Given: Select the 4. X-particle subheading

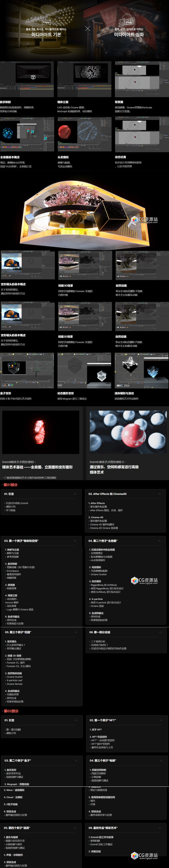Looking at the screenshot, I should [x=96, y=599].
